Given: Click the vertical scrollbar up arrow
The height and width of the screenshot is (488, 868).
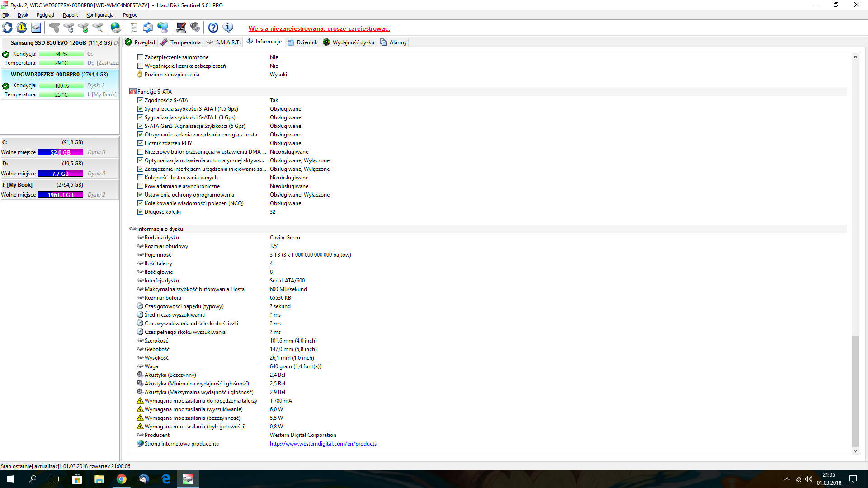Looking at the screenshot, I should coord(855,57).
